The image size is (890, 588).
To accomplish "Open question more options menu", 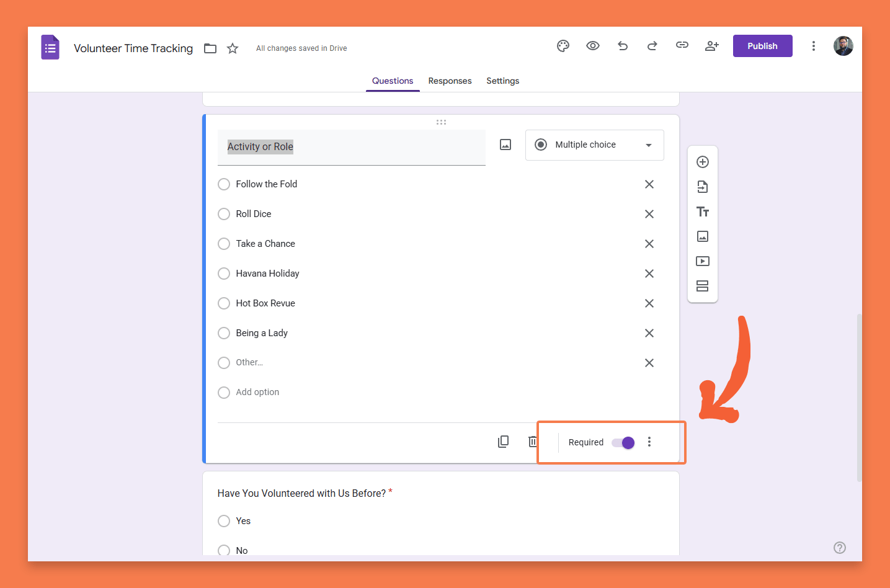I will tap(649, 442).
